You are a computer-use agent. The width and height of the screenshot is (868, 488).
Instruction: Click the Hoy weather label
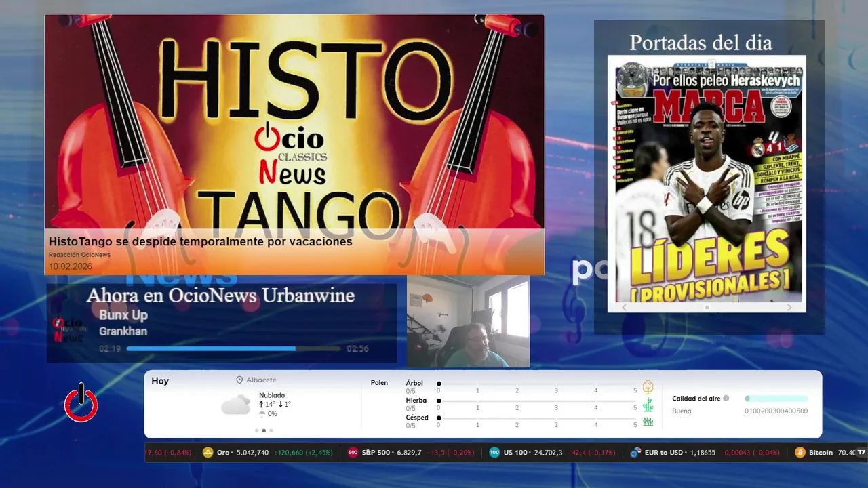tap(160, 381)
